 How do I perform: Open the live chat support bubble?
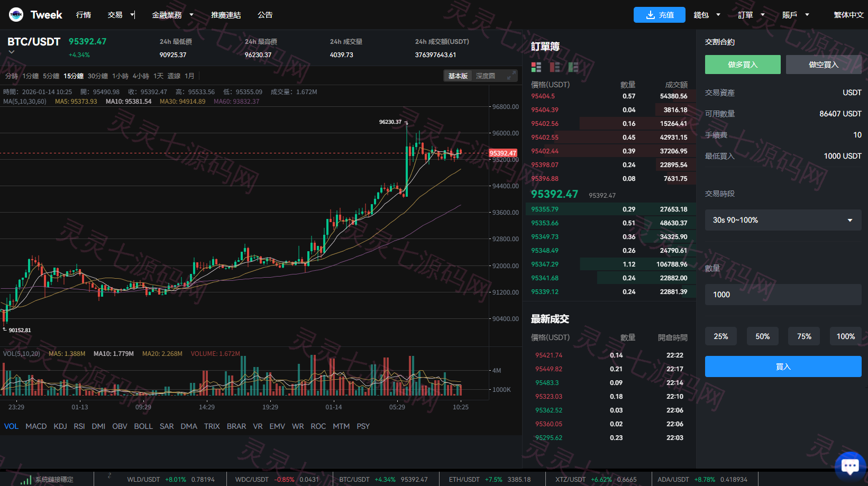click(x=850, y=466)
